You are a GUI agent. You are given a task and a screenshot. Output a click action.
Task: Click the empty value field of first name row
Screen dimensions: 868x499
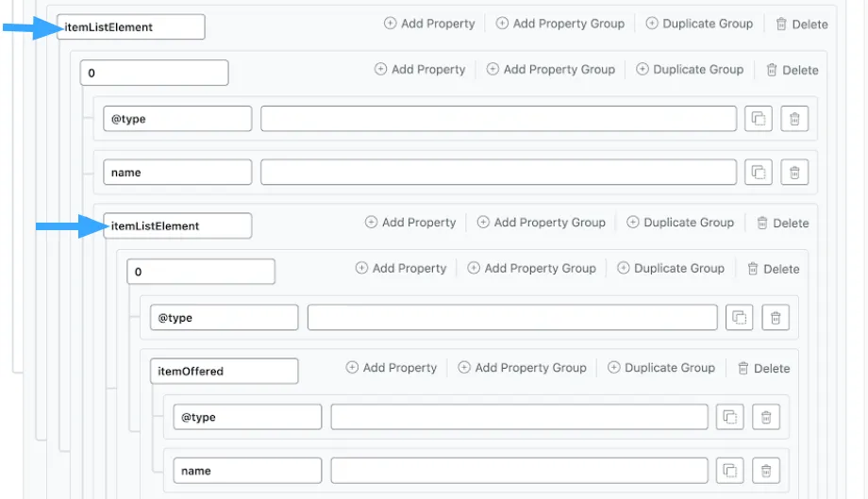tap(499, 172)
